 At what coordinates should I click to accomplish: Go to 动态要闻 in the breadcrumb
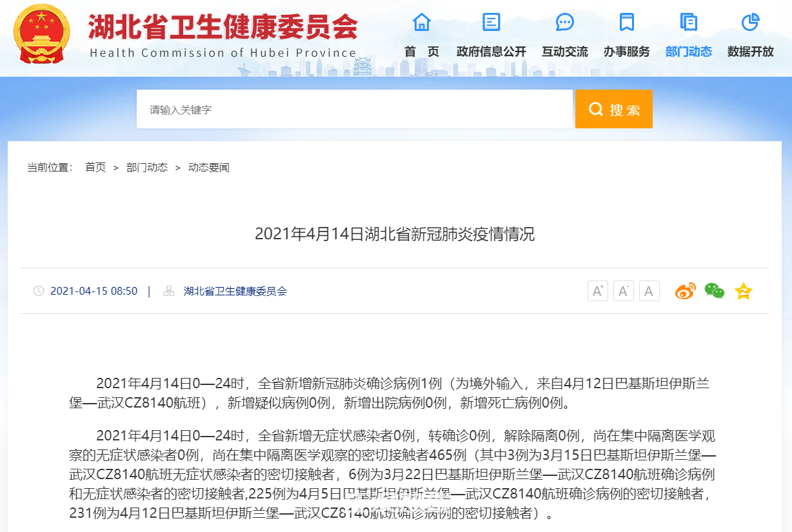click(209, 168)
